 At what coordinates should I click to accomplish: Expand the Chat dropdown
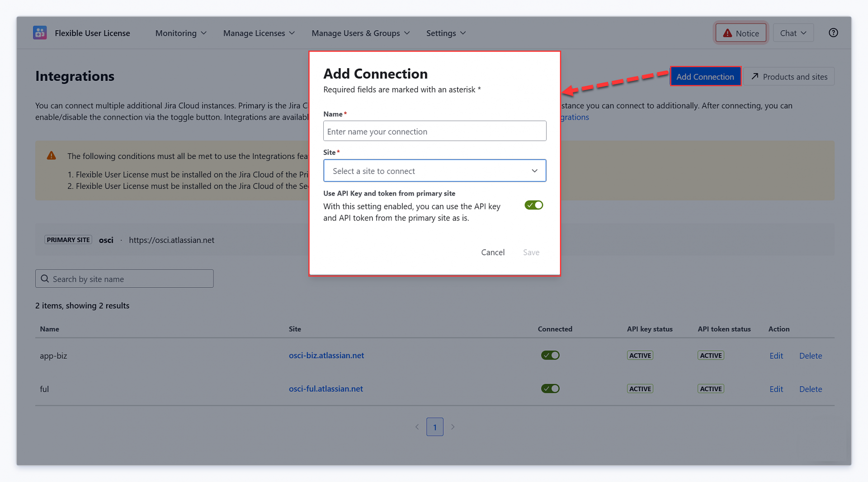coord(793,33)
